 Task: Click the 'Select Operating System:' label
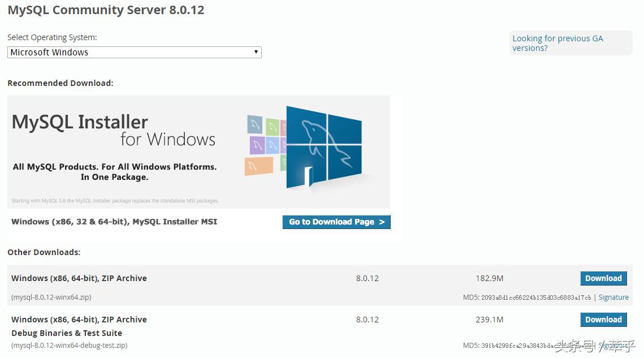coord(52,37)
